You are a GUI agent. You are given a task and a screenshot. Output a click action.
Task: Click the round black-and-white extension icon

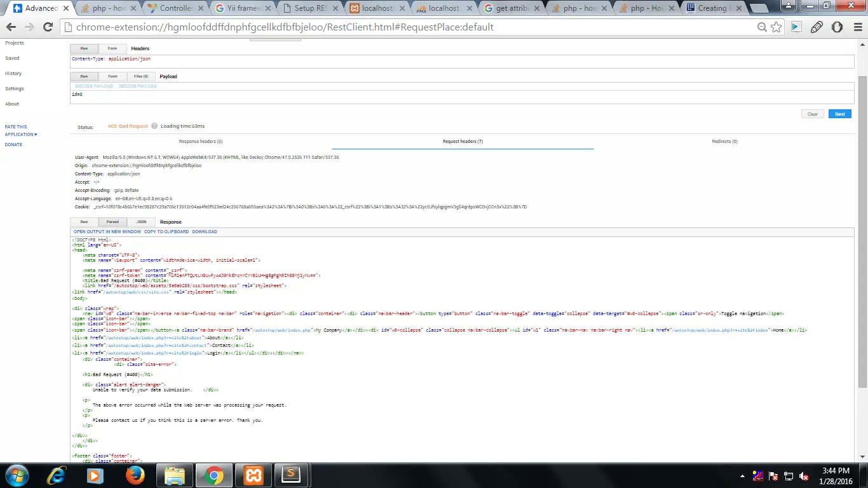837,27
